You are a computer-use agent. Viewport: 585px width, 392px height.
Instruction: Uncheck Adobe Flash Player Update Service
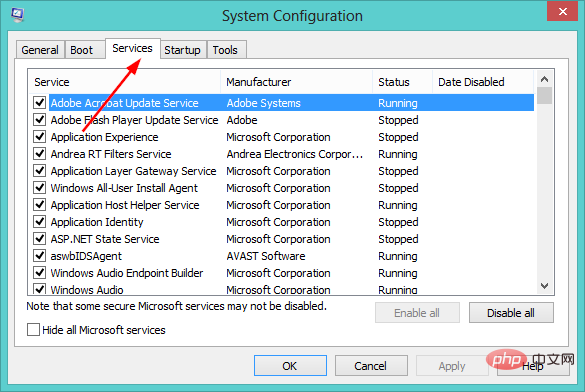tap(40, 120)
